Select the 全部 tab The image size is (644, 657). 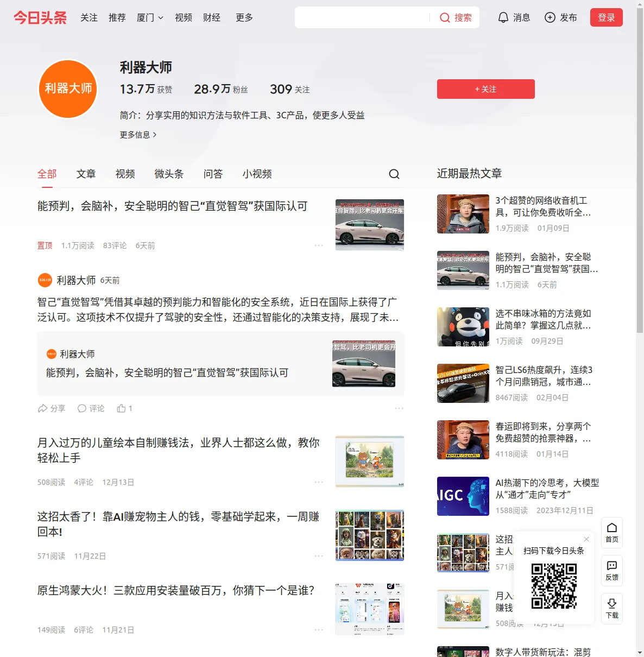click(47, 174)
